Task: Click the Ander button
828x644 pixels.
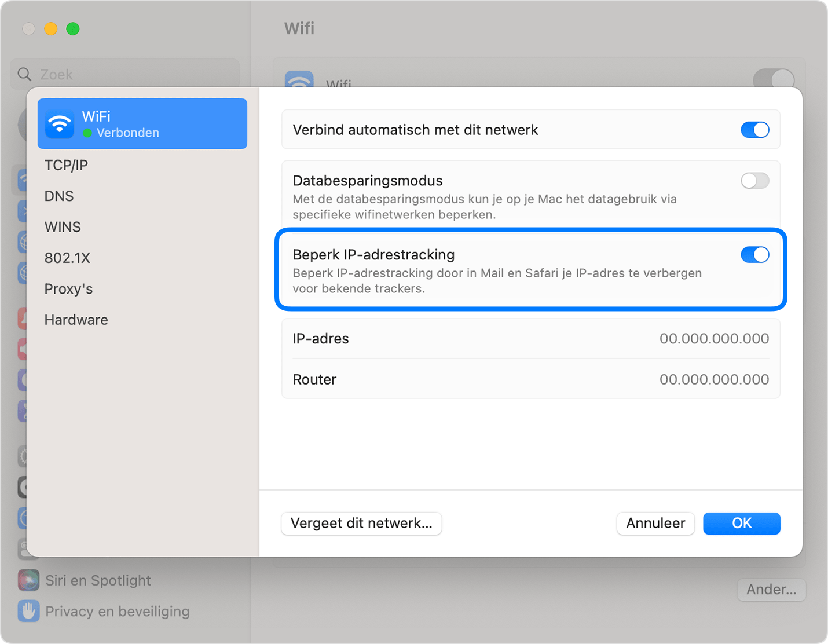Action: [x=771, y=590]
